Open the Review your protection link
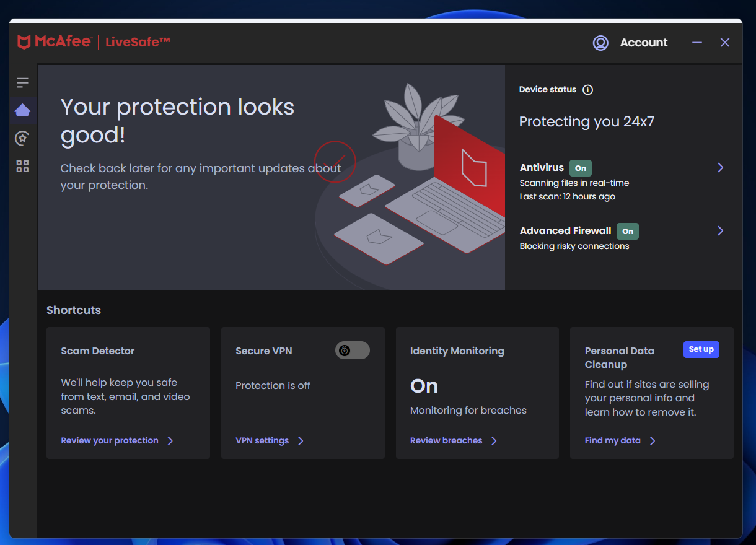 coord(110,441)
